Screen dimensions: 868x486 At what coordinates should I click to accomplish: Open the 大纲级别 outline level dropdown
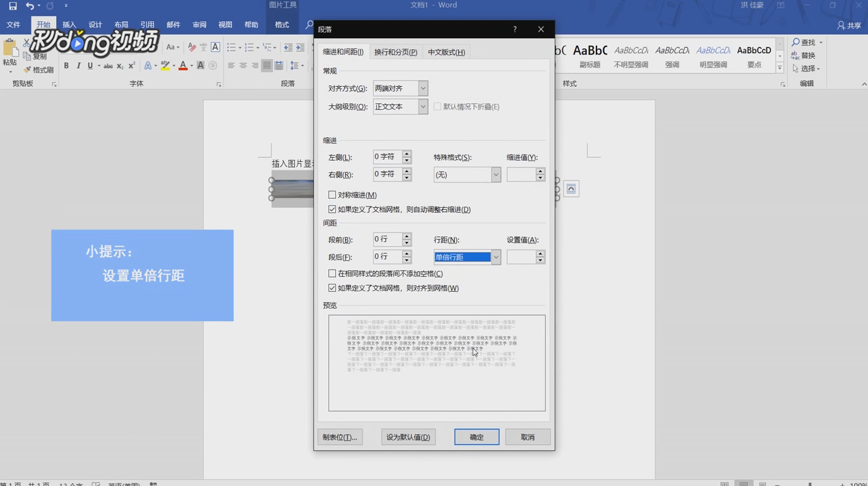tap(423, 107)
